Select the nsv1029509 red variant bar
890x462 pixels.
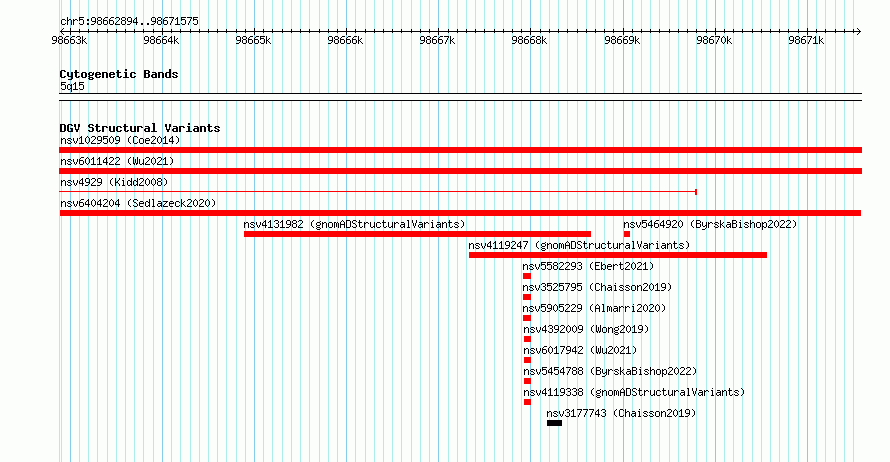coord(460,150)
